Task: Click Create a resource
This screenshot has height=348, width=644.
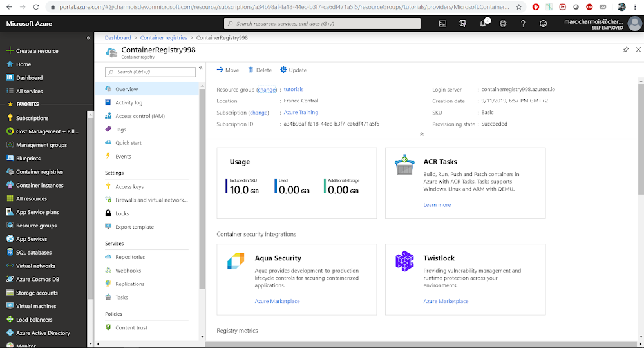Action: [x=32, y=51]
